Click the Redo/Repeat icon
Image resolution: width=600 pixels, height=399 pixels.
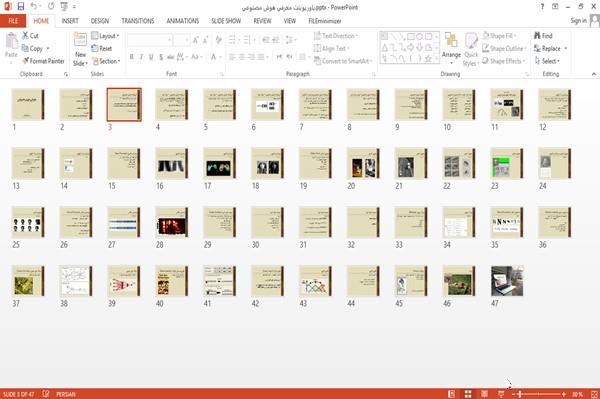click(51, 7)
